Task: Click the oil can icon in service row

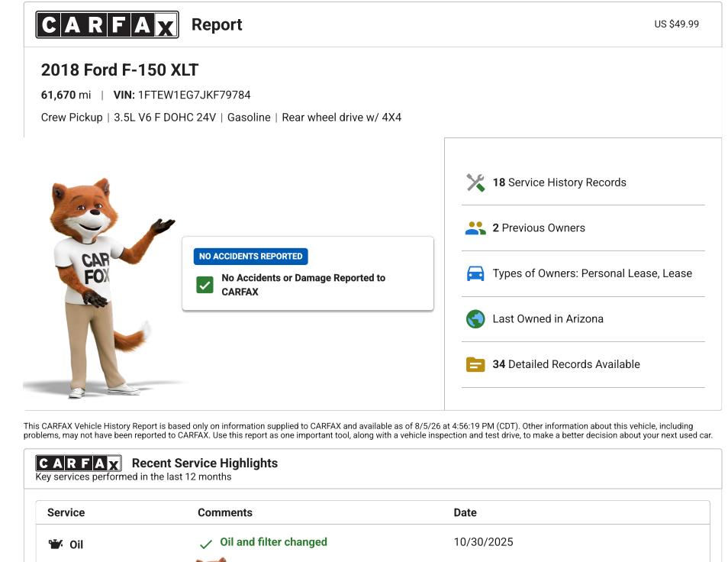Action: point(56,544)
